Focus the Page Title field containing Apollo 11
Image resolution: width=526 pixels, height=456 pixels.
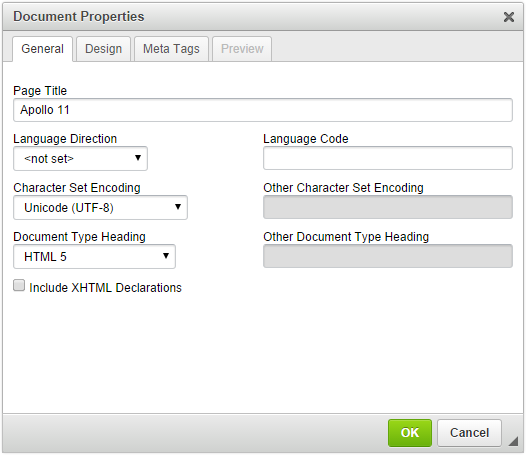tap(263, 110)
